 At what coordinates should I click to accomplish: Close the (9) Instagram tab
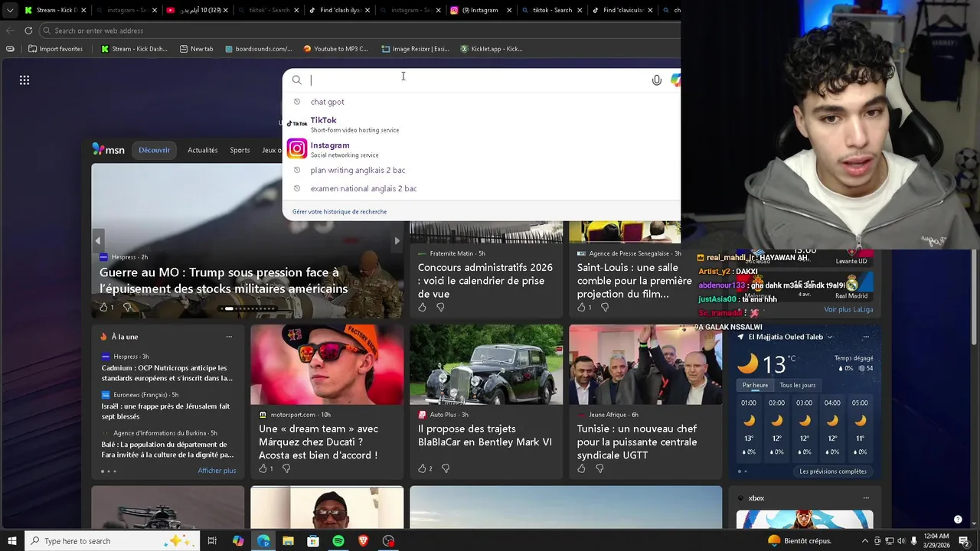tap(508, 11)
